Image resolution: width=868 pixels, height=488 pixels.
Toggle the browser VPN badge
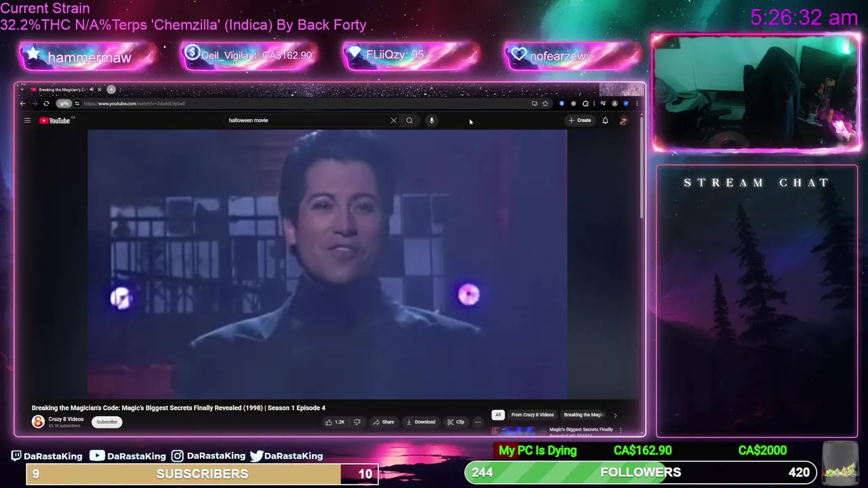point(64,104)
